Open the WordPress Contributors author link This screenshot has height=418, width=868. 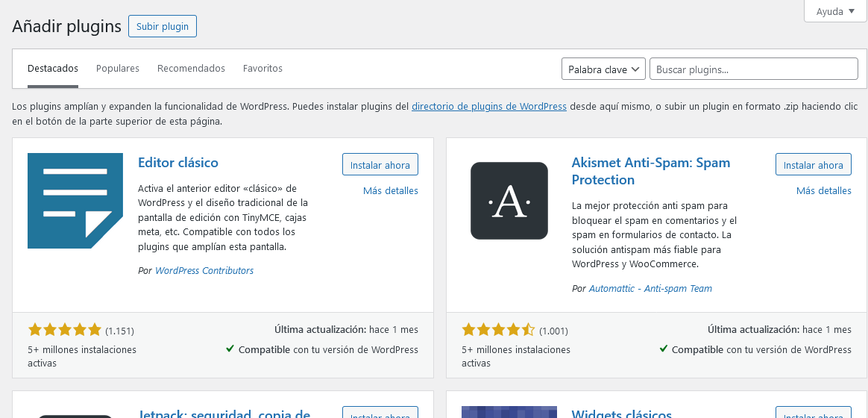[204, 271]
